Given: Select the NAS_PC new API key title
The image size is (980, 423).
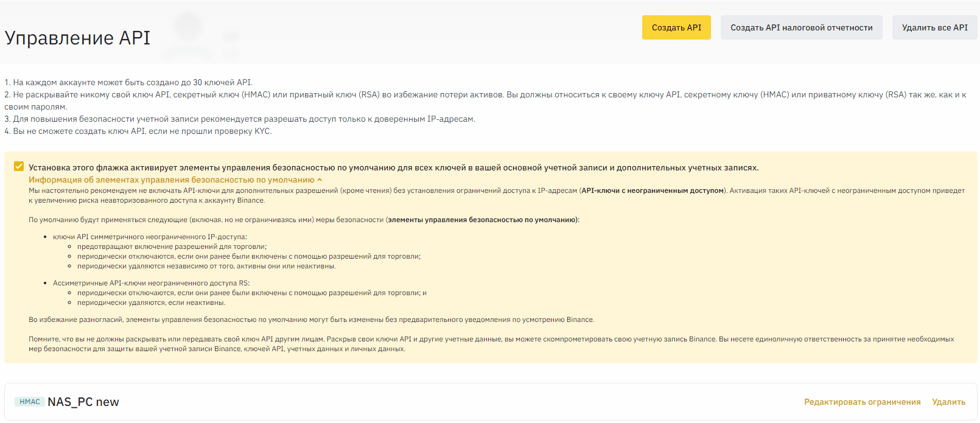Looking at the screenshot, I should tap(83, 402).
